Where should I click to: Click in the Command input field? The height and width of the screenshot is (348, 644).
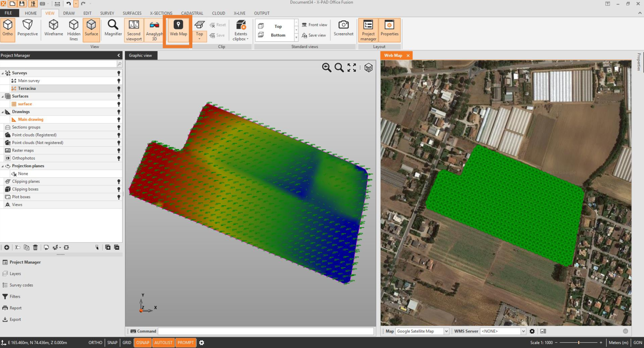point(266,331)
